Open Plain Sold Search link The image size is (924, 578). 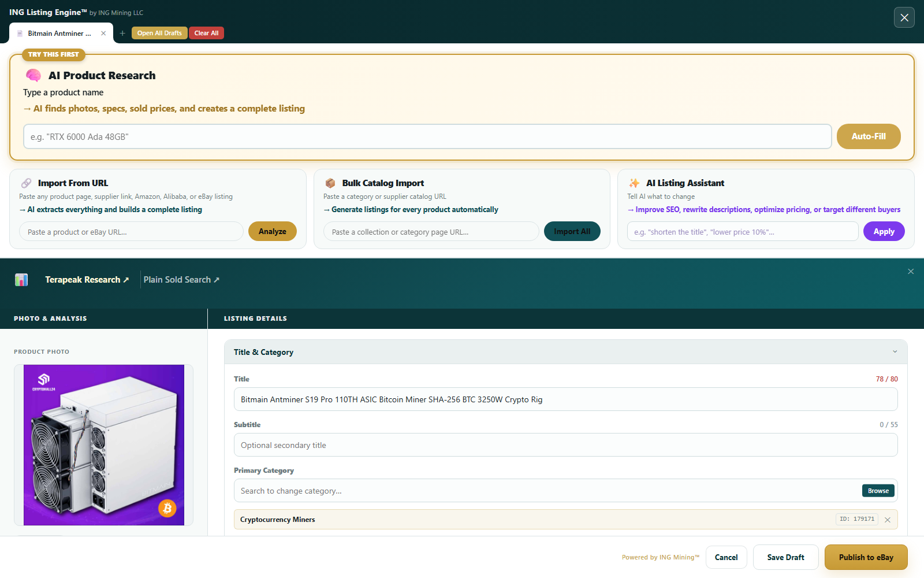click(x=181, y=280)
